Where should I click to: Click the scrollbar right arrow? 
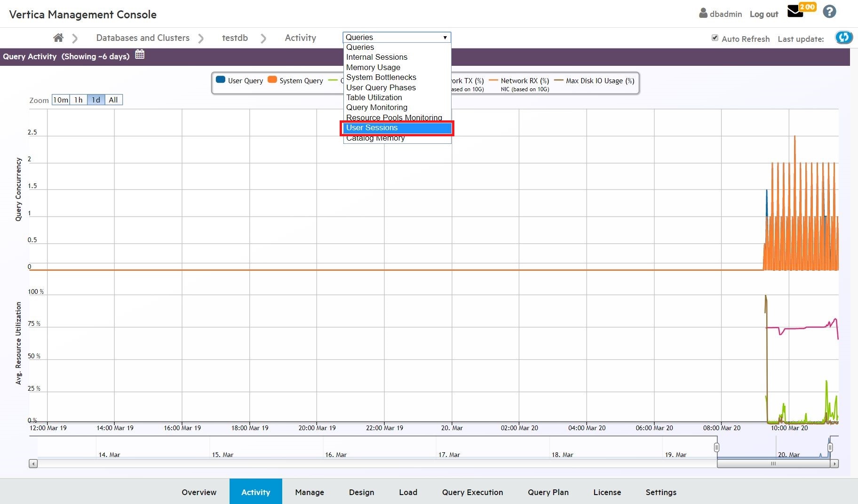coord(834,464)
